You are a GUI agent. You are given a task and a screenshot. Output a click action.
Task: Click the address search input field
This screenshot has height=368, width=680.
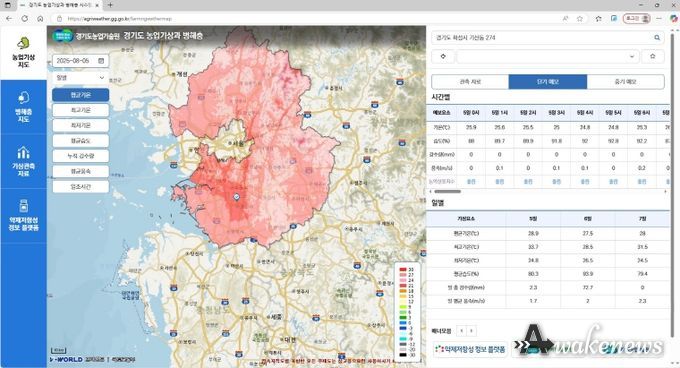click(x=542, y=38)
